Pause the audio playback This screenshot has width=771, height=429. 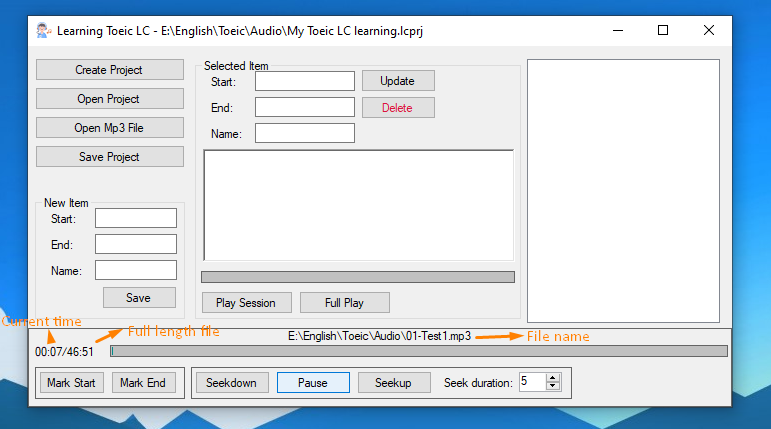313,383
